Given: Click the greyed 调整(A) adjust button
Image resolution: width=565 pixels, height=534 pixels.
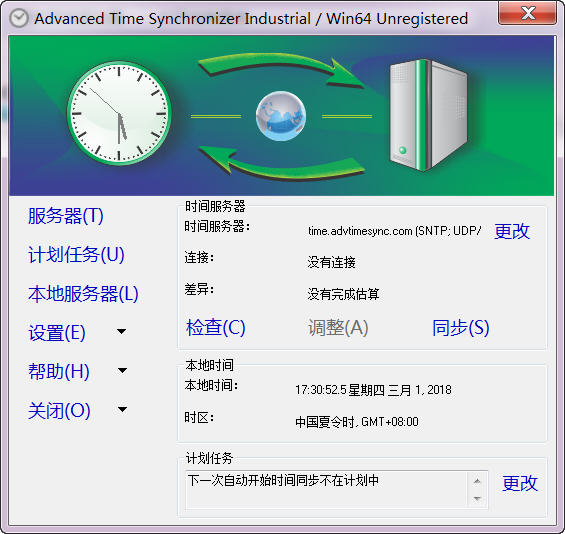Looking at the screenshot, I should tap(338, 328).
